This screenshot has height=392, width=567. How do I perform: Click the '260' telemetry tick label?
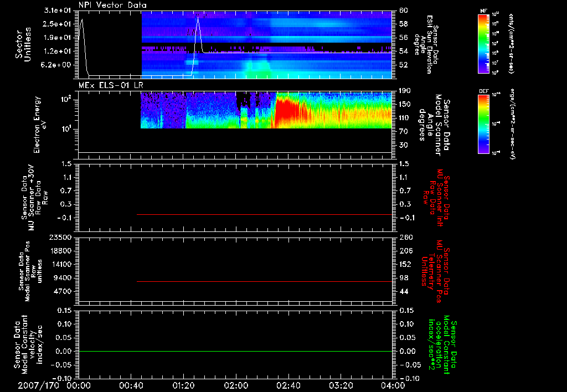tap(406, 237)
